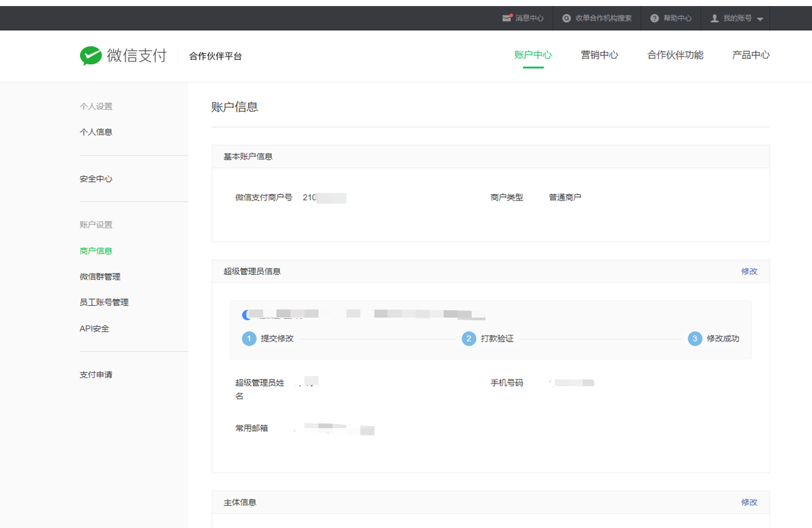Open 个人信息 in sidebar
This screenshot has height=528, width=812.
coord(96,132)
